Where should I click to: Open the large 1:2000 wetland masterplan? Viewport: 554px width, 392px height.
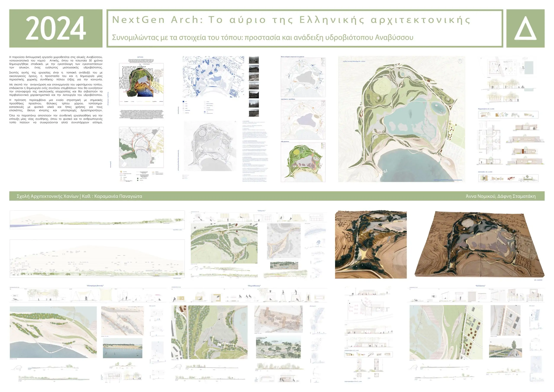point(401,119)
